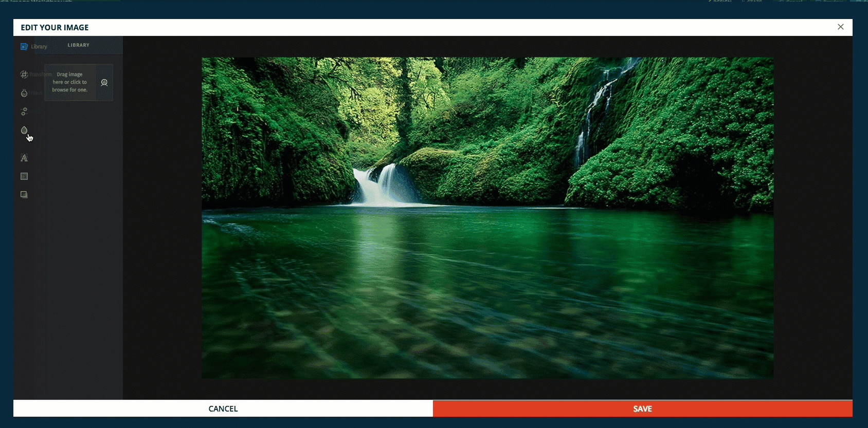868x428 pixels.
Task: Click the CANCEL button
Action: pos(223,408)
